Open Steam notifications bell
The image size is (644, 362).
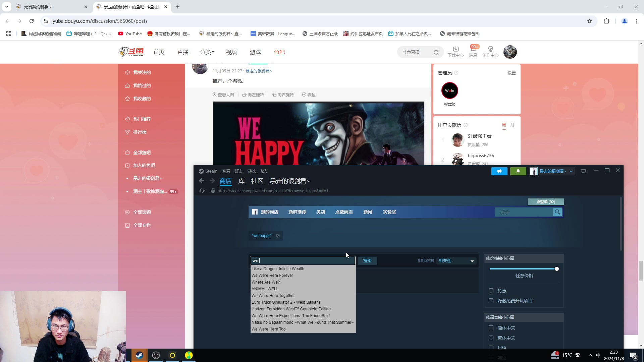coord(518,171)
